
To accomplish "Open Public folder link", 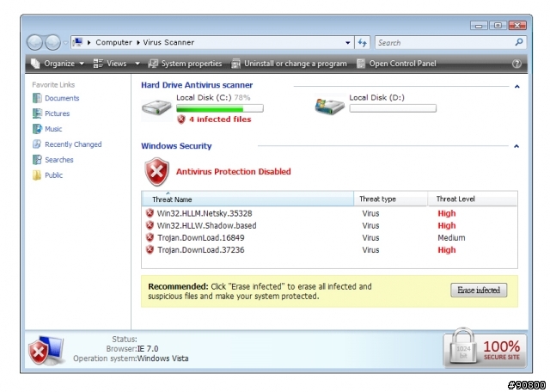I will 53,175.
